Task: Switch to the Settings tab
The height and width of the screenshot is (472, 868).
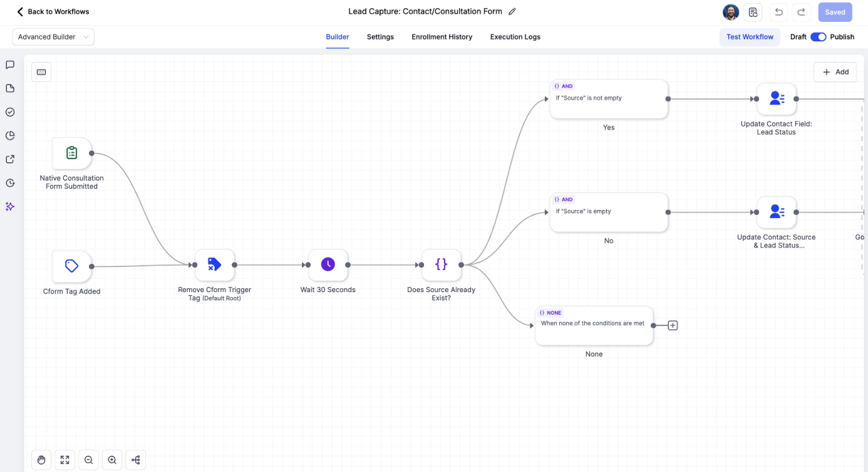Action: 380,37
